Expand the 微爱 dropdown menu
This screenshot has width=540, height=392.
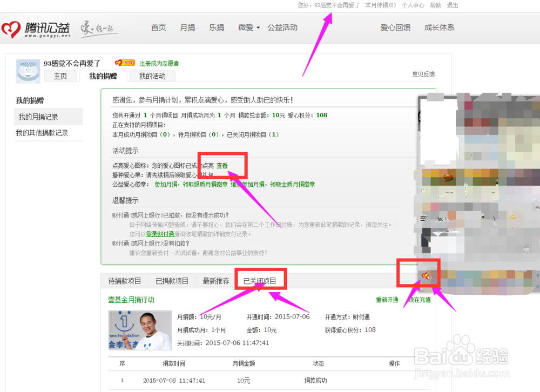point(247,27)
